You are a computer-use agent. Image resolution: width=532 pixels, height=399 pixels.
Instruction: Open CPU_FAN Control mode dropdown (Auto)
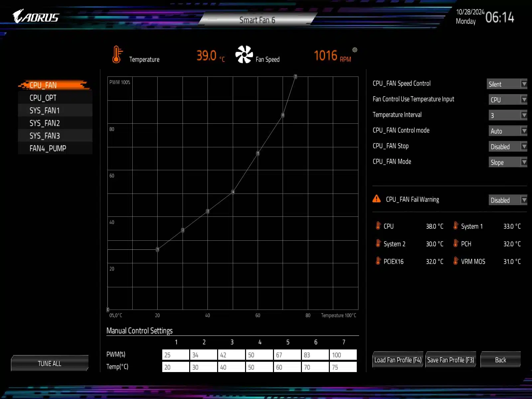tap(508, 131)
